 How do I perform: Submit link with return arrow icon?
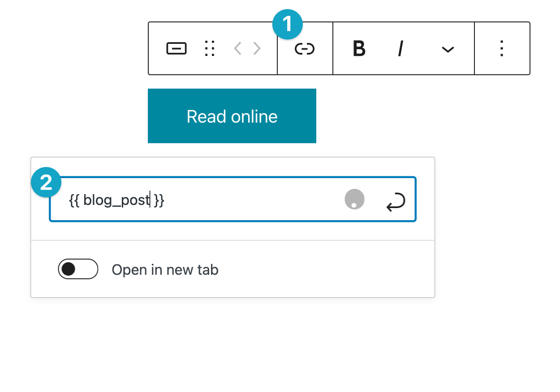click(x=396, y=202)
